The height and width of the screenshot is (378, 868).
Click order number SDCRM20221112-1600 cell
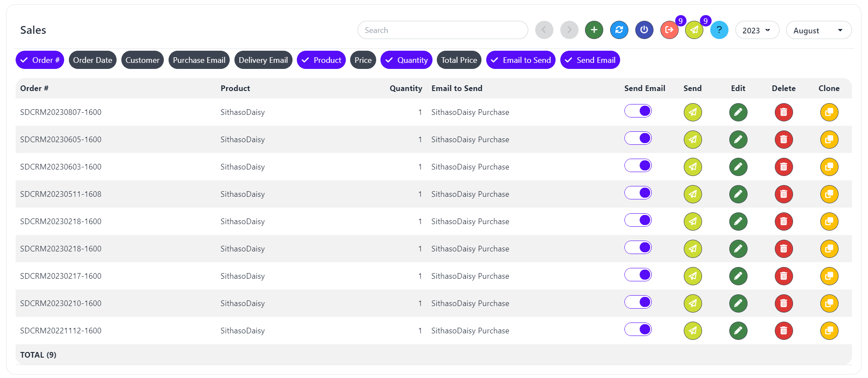pos(61,331)
